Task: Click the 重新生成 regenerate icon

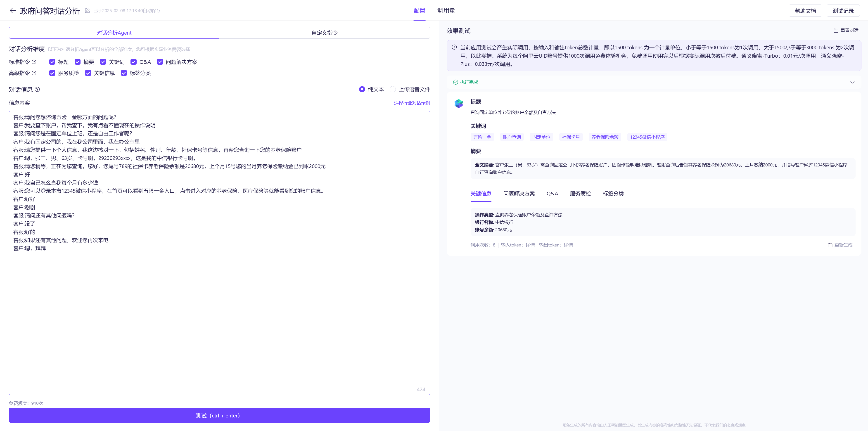Action: click(x=830, y=245)
